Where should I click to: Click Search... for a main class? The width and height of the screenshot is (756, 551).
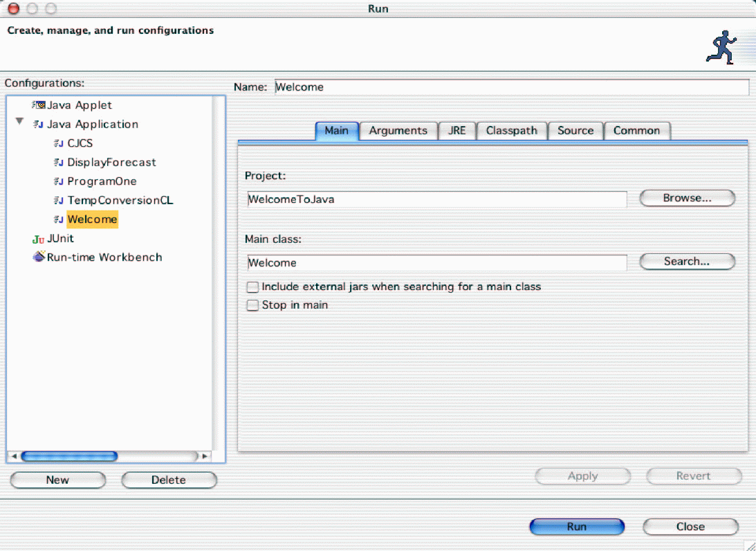(x=687, y=261)
